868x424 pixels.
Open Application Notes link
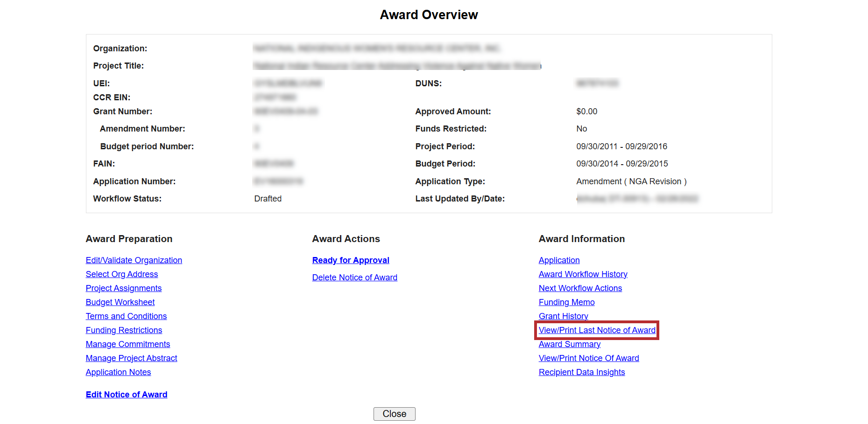tap(118, 372)
